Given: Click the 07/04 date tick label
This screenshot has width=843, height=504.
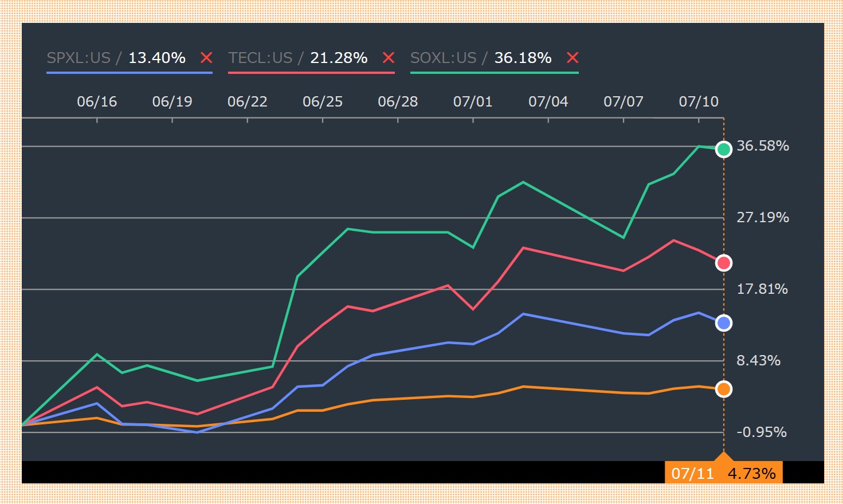Looking at the screenshot, I should (x=548, y=102).
